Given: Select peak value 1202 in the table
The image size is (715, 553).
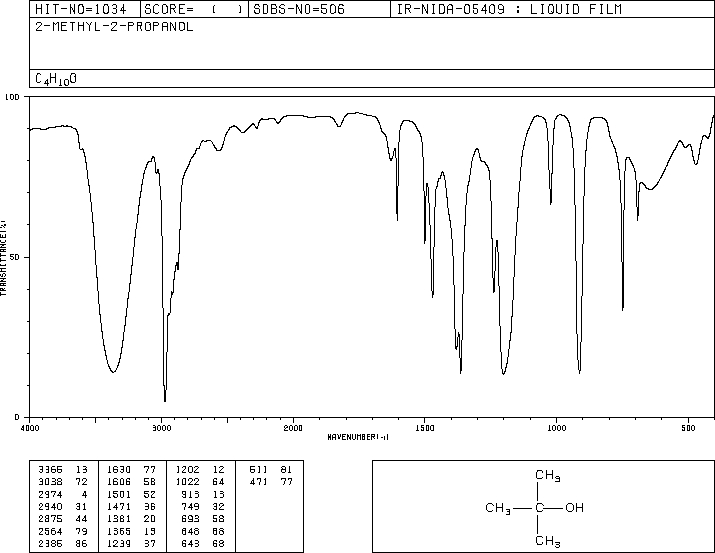Looking at the screenshot, I should 187,470.
